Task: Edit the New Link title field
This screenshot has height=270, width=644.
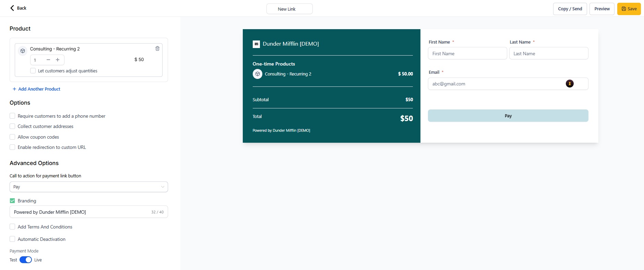Action: 289,9
